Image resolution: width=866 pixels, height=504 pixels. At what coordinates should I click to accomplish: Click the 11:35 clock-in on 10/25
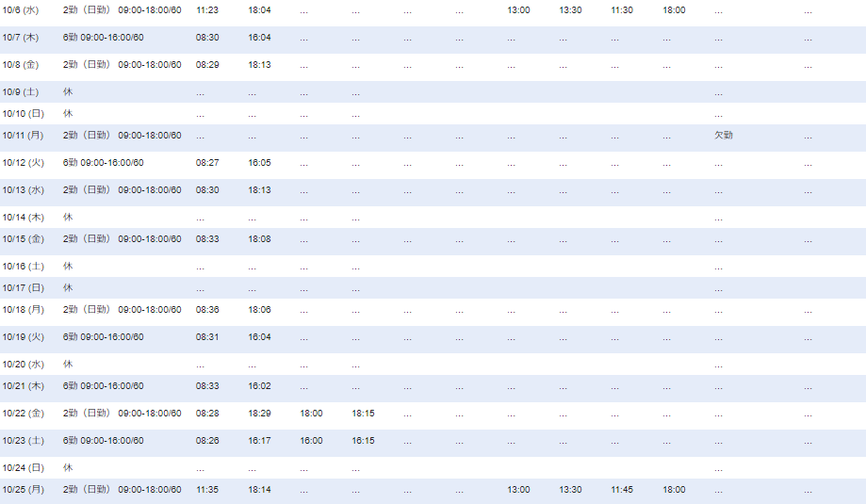[x=207, y=490]
